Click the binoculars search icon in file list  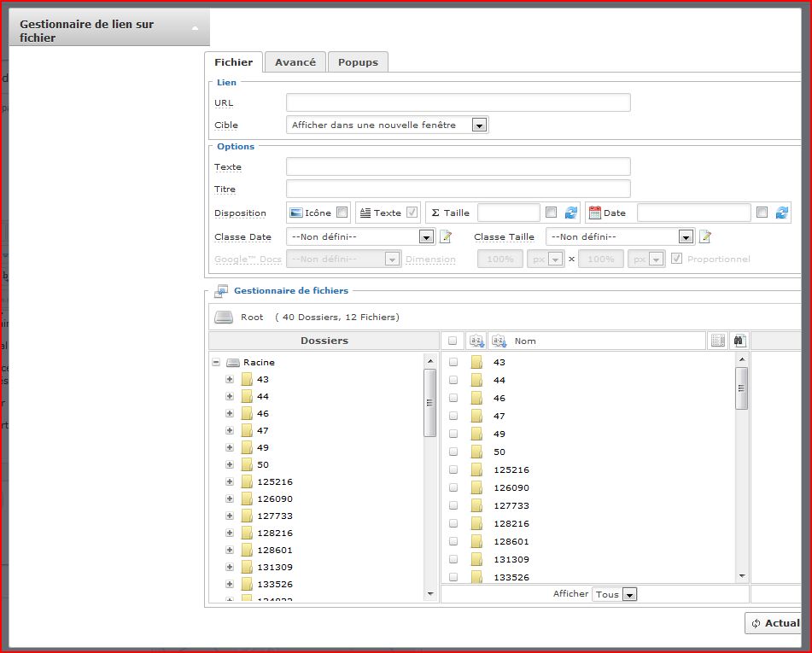tap(739, 341)
